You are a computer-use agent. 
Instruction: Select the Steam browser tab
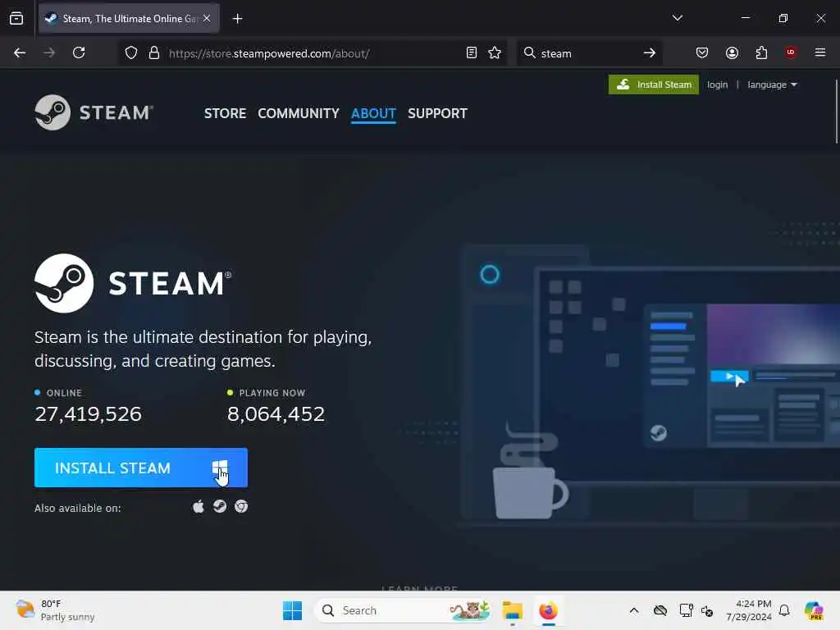tap(129, 18)
